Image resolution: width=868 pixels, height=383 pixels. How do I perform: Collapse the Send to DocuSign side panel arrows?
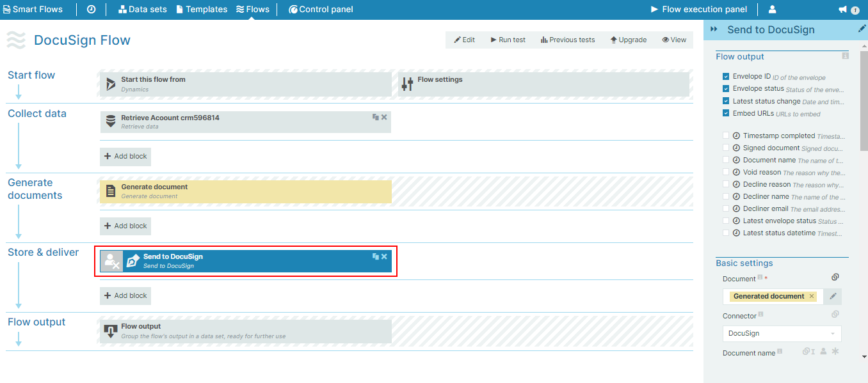714,29
